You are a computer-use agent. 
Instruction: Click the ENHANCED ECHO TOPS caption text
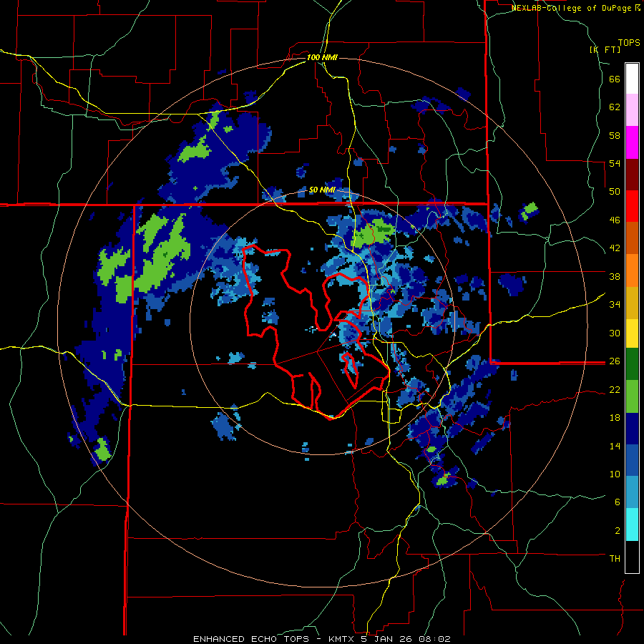tap(251, 639)
